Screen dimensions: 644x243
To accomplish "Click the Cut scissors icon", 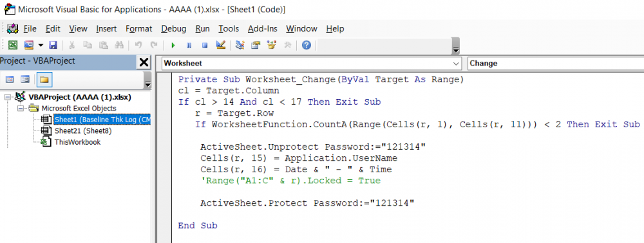I will (71, 45).
